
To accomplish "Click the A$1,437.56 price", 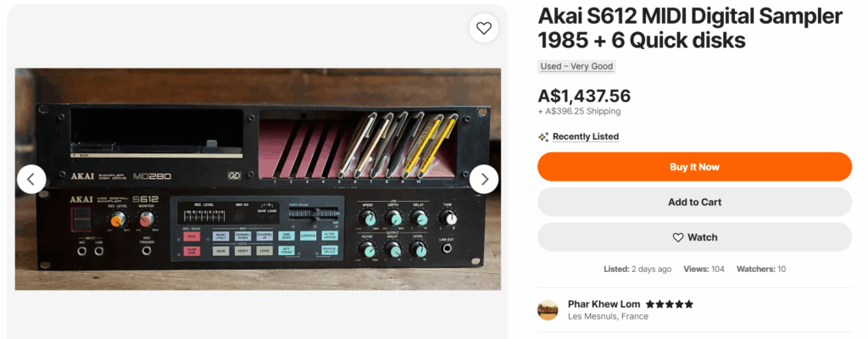I will [x=584, y=96].
